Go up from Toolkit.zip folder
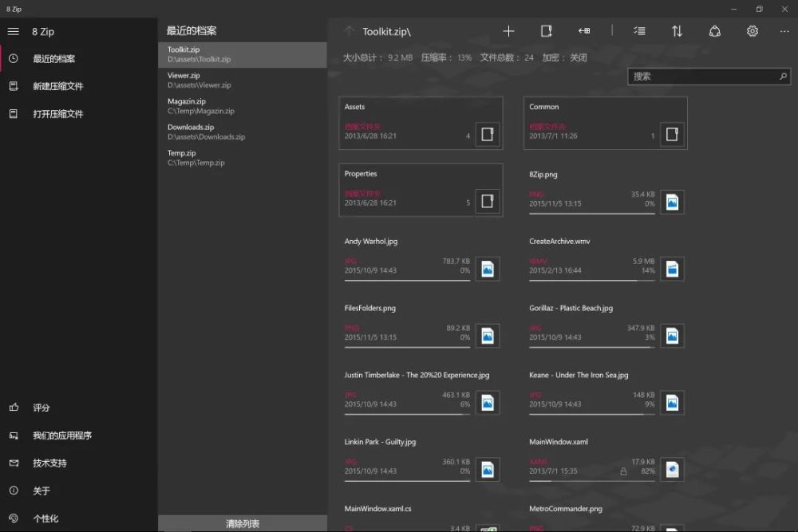 tap(350, 31)
